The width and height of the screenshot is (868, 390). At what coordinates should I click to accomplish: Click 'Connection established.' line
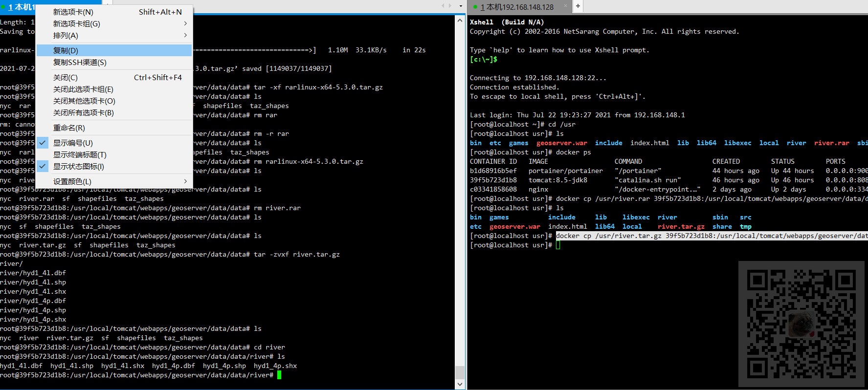514,87
